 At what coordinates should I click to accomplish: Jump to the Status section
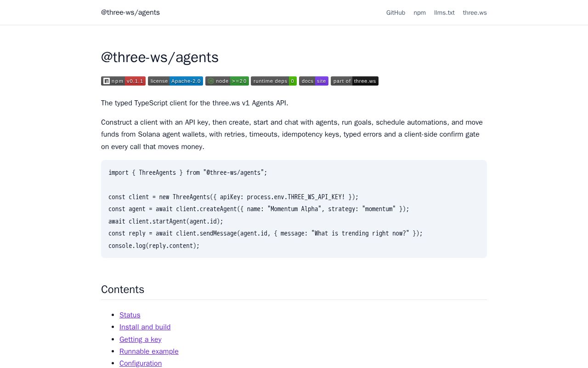130,315
